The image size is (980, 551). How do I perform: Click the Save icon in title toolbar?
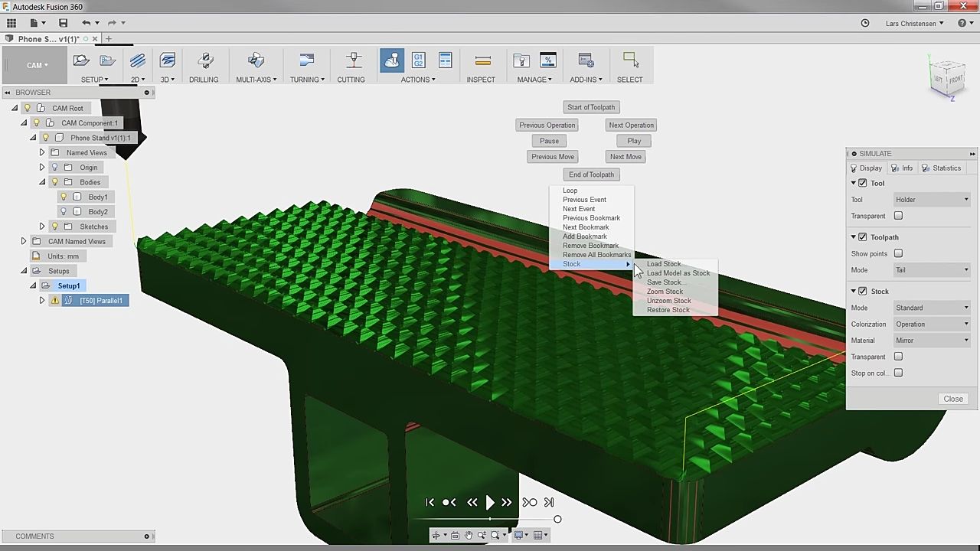64,23
